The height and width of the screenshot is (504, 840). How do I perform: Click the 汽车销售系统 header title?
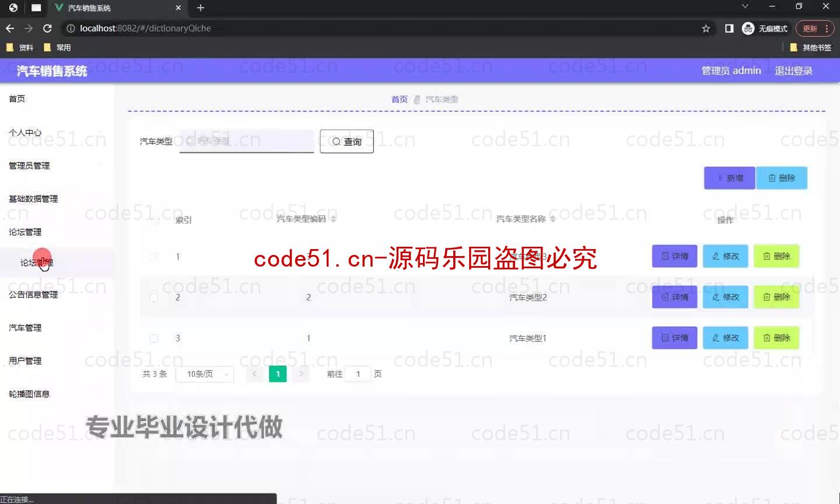tap(52, 71)
